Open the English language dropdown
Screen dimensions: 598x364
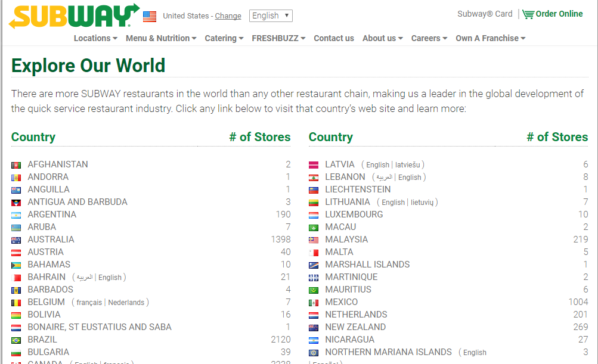(x=271, y=15)
